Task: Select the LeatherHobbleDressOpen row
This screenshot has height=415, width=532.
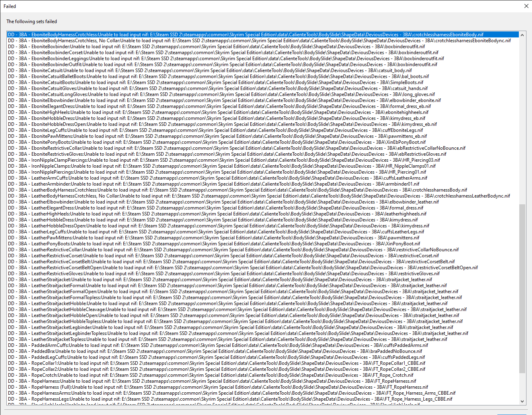Action: tap(263, 226)
